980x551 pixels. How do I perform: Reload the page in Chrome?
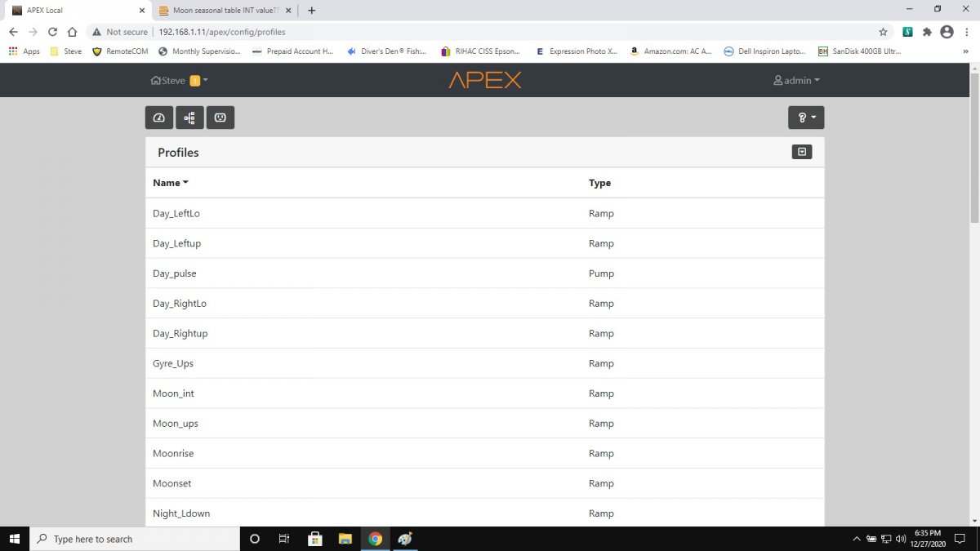52,32
